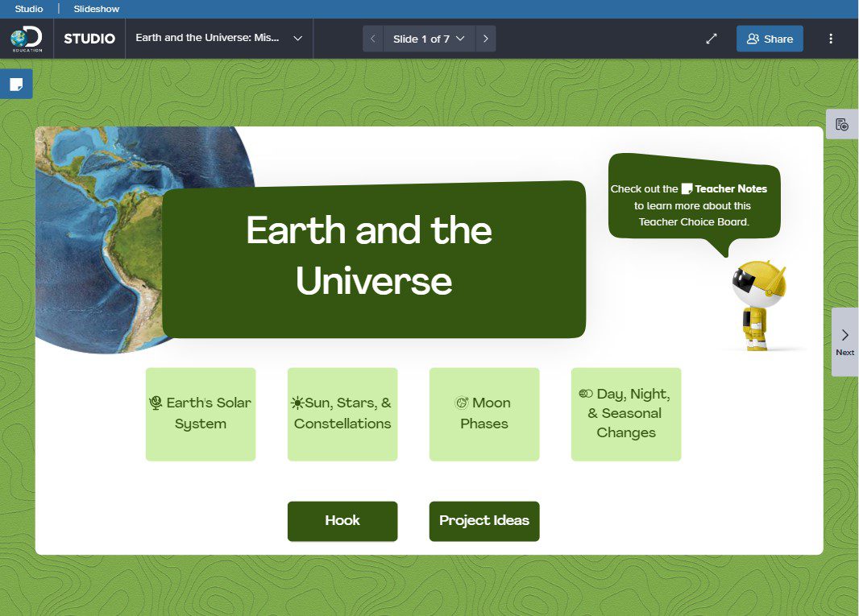The image size is (859, 616).
Task: Click the Hook button
Action: 342,521
